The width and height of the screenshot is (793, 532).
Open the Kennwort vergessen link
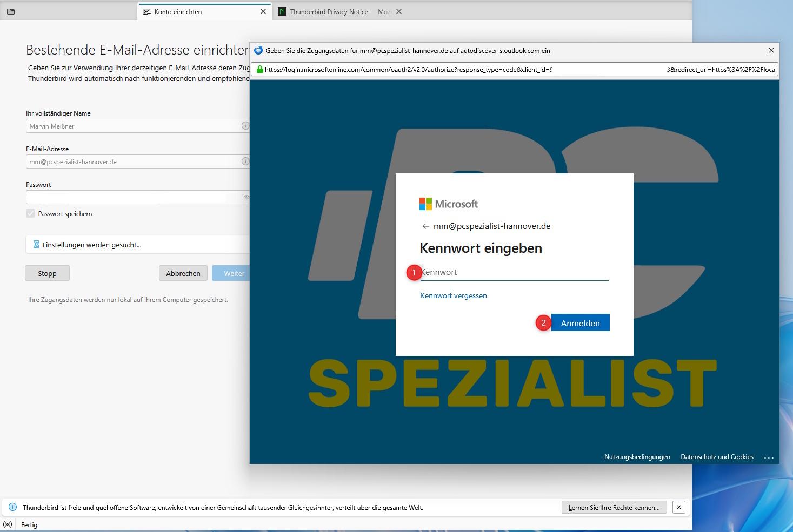tap(454, 295)
